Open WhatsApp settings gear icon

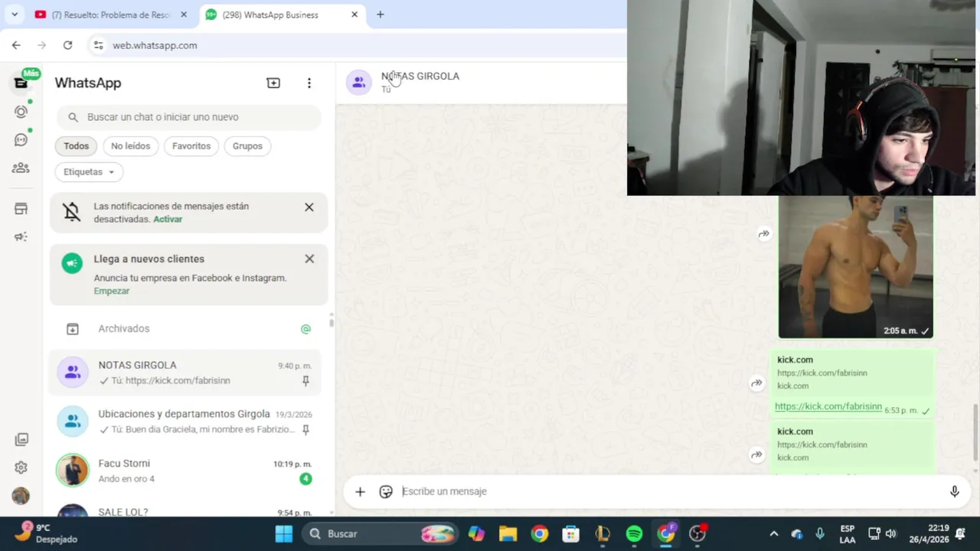[21, 468]
